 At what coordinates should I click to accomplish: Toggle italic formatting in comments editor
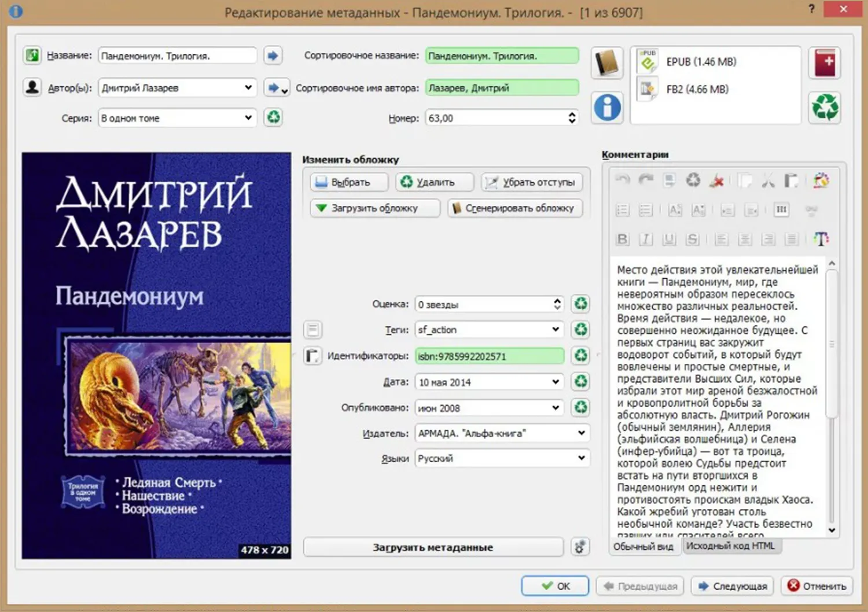tap(646, 239)
